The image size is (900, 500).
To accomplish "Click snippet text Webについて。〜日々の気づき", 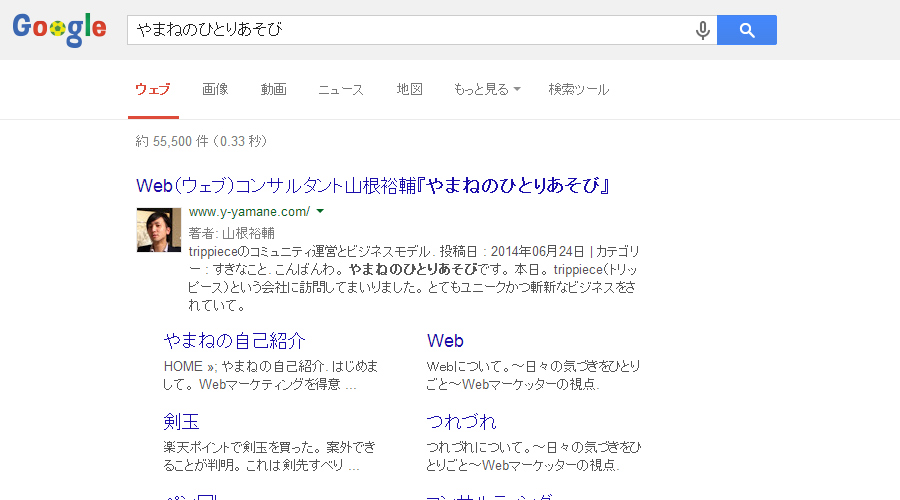I will click(533, 375).
